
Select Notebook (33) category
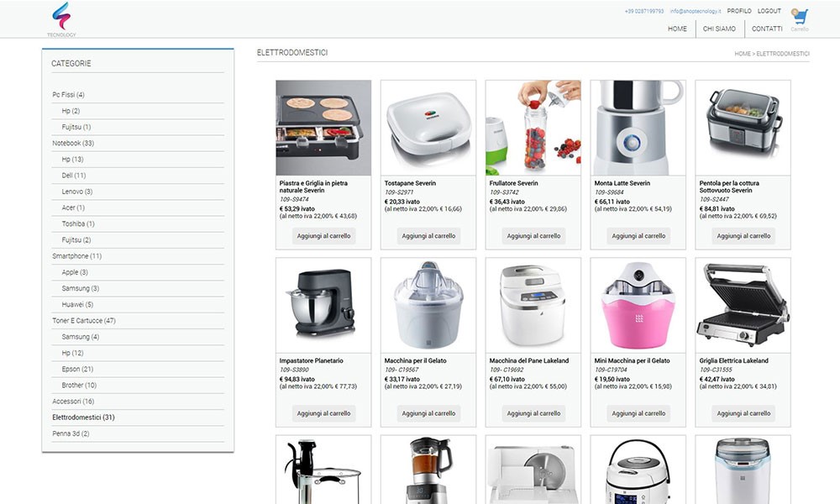(x=73, y=143)
